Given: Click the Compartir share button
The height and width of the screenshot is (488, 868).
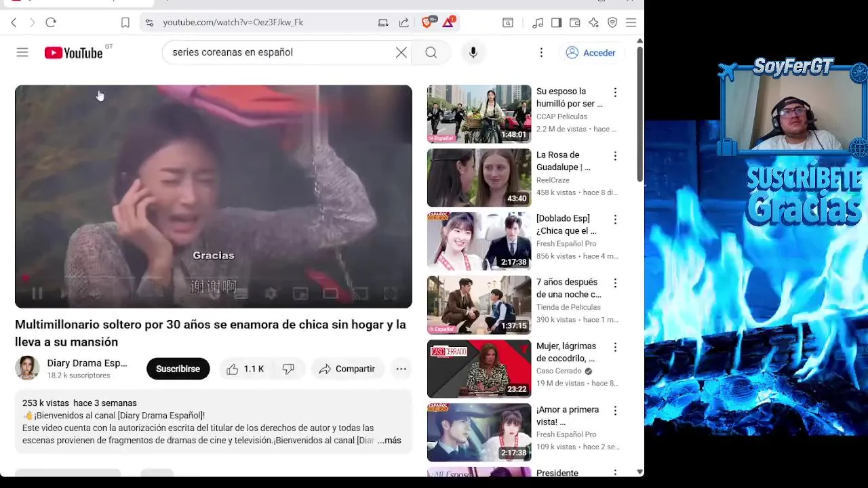Looking at the screenshot, I should (x=347, y=369).
